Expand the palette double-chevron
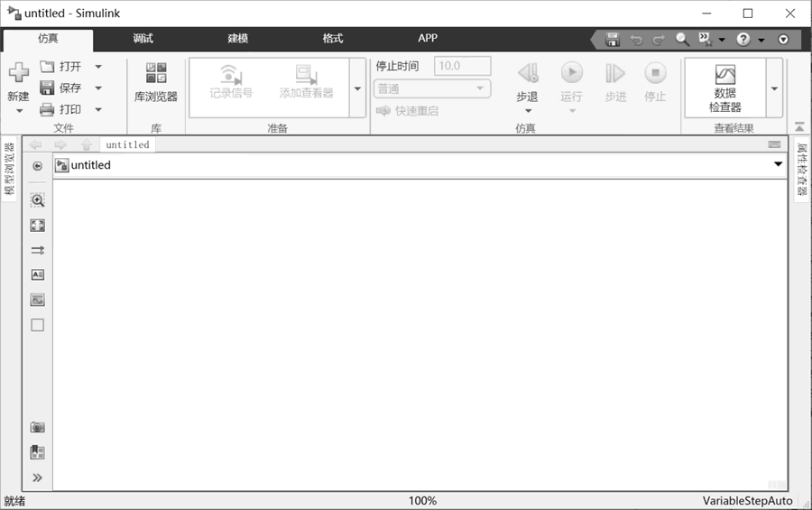Image resolution: width=812 pixels, height=510 pixels. pos(37,478)
